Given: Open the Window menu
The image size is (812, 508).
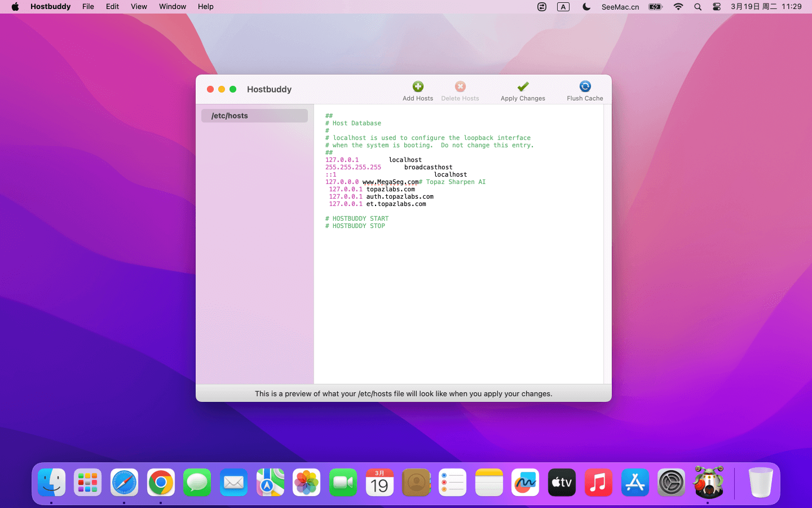Looking at the screenshot, I should coord(173,7).
